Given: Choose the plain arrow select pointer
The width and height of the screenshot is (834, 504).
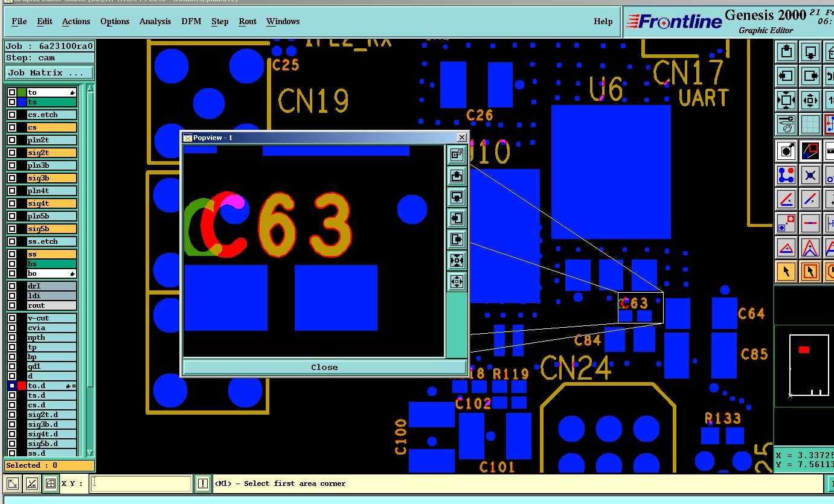Looking at the screenshot, I should [786, 271].
